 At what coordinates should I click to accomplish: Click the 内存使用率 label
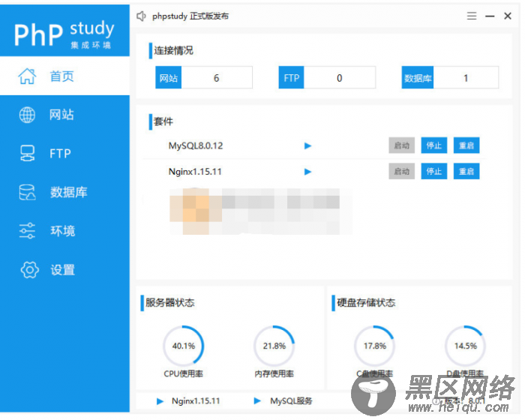point(274,373)
